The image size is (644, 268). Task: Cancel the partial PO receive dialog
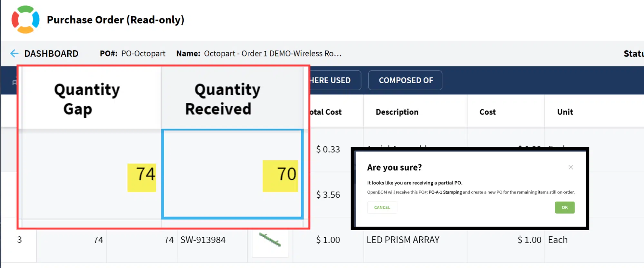coord(382,207)
